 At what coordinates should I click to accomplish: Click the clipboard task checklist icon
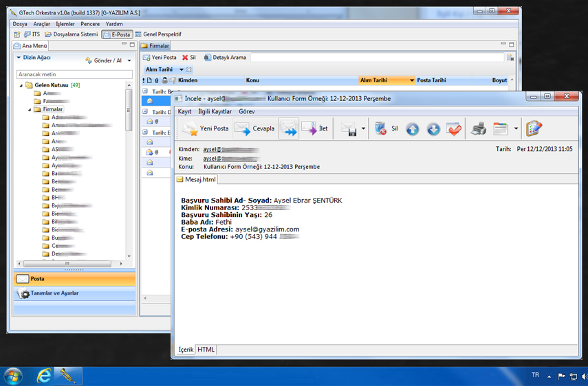point(534,128)
